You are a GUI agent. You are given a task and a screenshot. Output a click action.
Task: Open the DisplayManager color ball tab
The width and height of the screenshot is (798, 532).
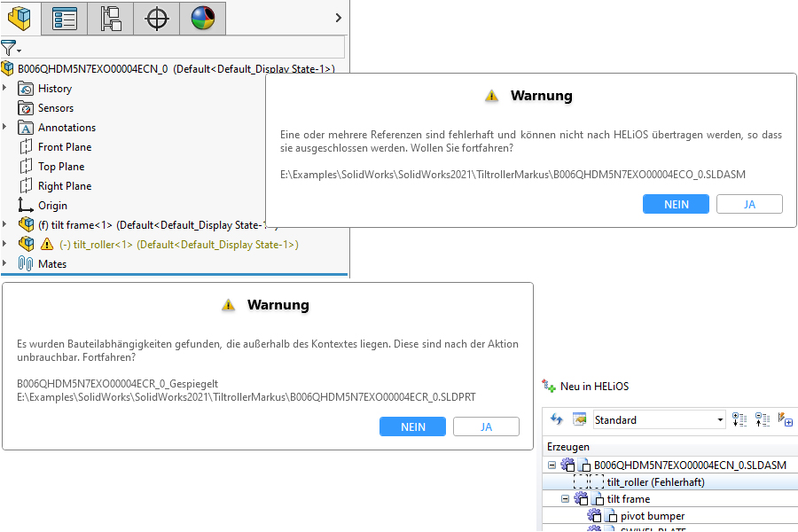click(x=202, y=18)
